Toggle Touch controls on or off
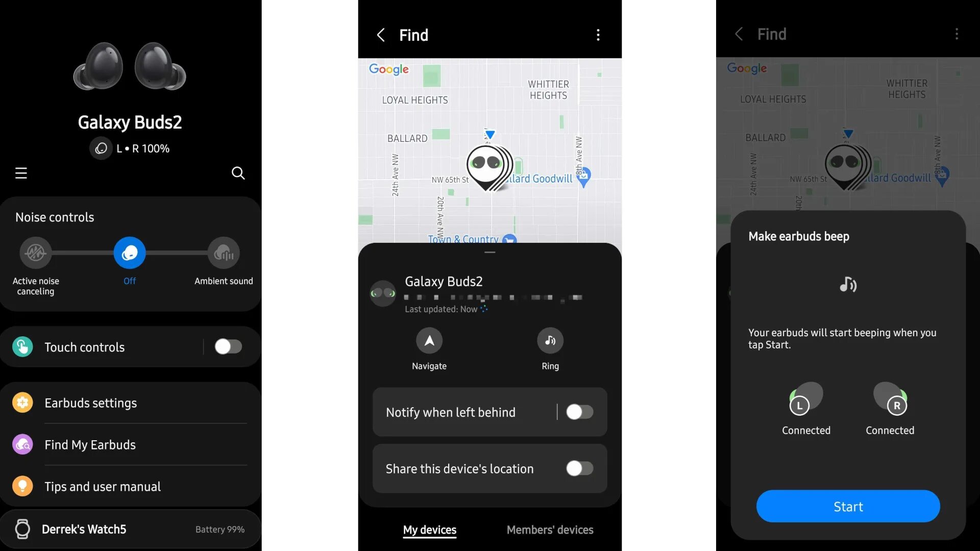The height and width of the screenshot is (551, 980). click(228, 347)
